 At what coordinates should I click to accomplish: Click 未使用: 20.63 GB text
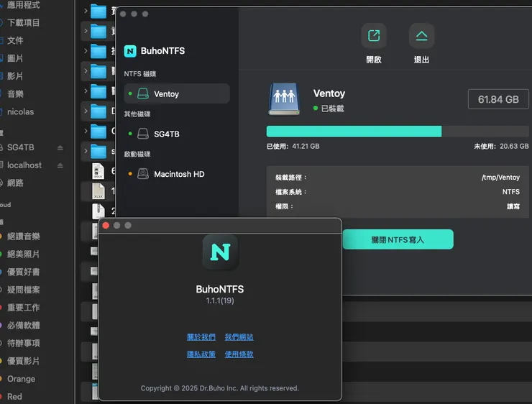pyautogui.click(x=501, y=146)
